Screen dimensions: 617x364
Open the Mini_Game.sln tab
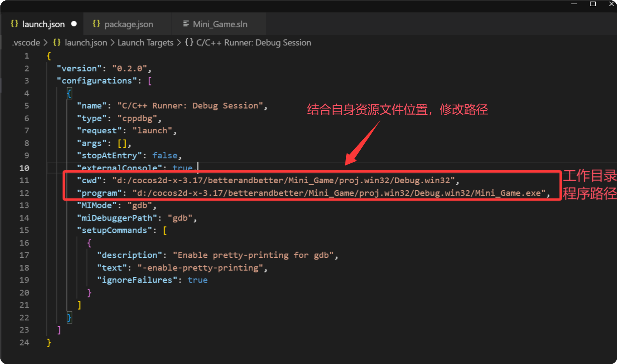coord(220,24)
